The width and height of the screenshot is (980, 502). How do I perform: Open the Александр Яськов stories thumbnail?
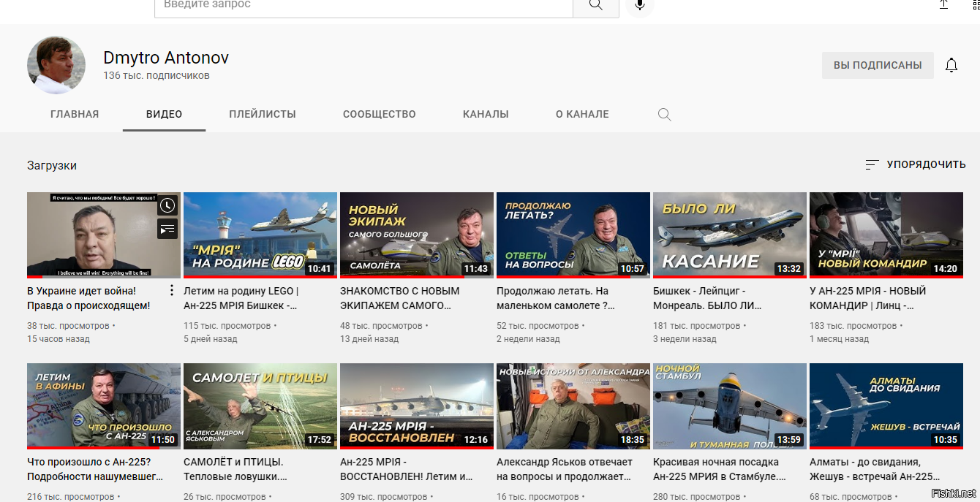click(x=573, y=406)
